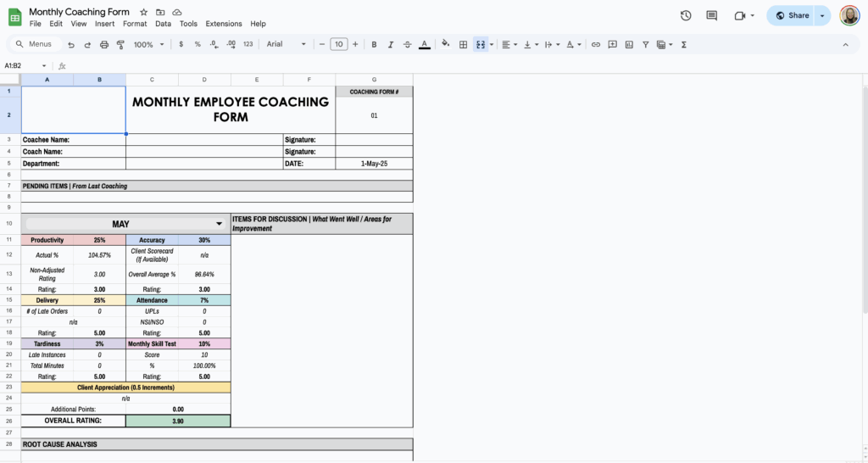
Task: Click the Menus search box
Action: coord(34,44)
